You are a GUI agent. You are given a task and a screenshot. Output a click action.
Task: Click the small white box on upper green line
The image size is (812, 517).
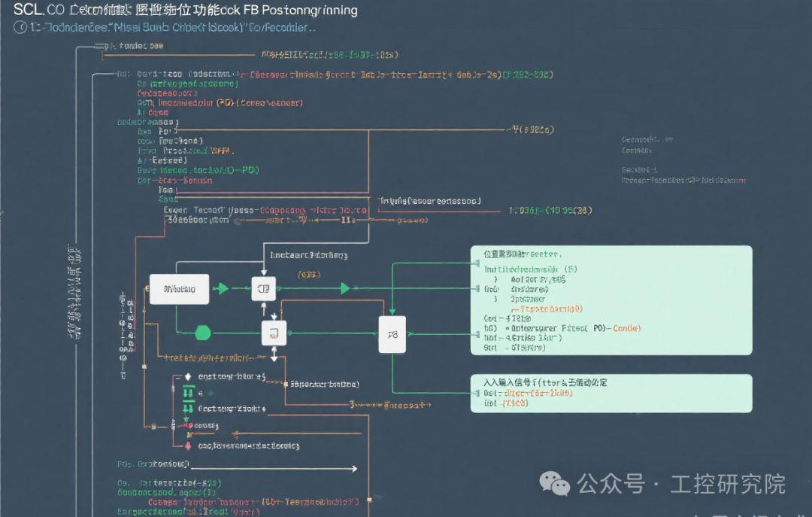[x=264, y=289]
